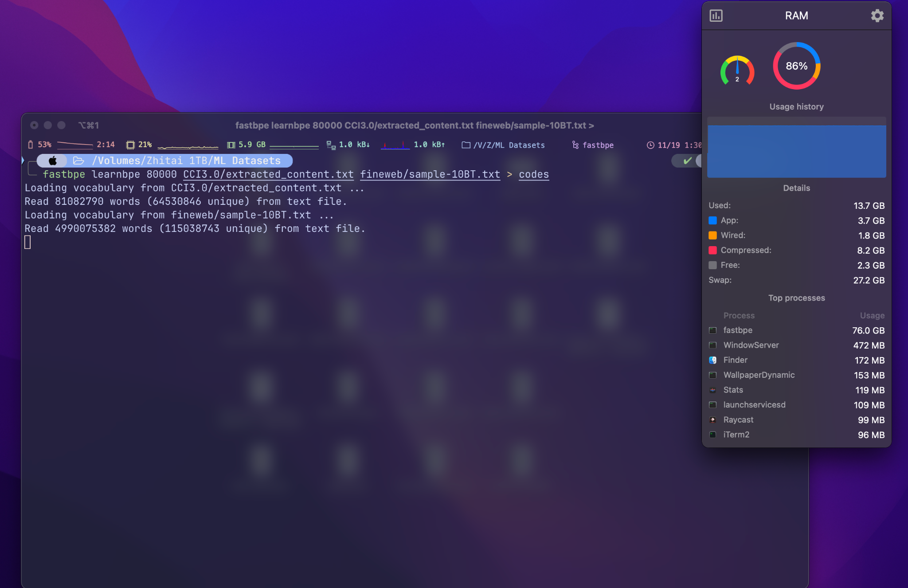Click the red Compressed color swatch
Image resolution: width=908 pixels, height=588 pixels.
click(713, 250)
